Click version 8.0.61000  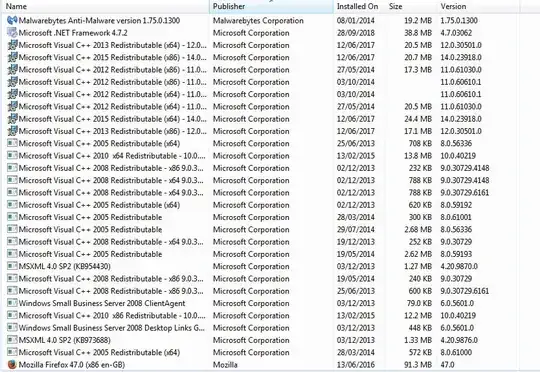tap(456, 352)
